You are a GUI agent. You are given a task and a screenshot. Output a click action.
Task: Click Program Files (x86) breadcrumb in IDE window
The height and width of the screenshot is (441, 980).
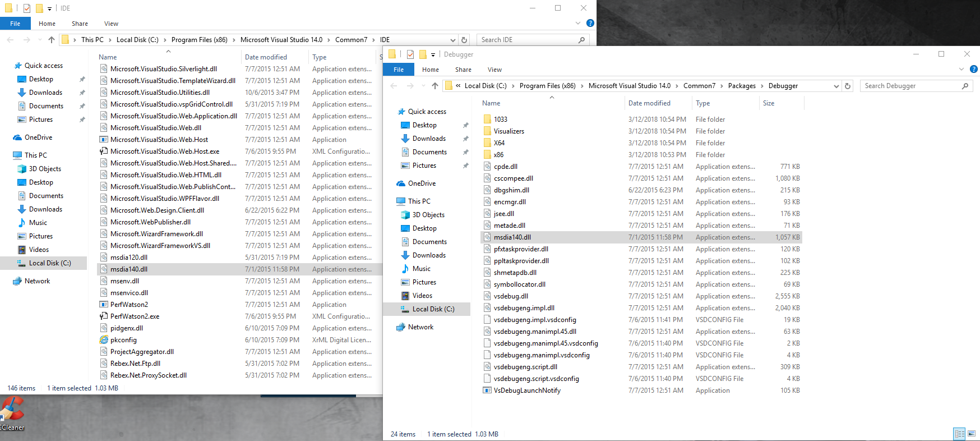[200, 40]
